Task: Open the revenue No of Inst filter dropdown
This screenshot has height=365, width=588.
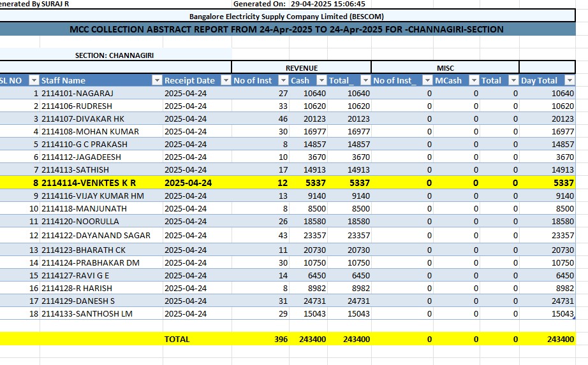Action: click(x=284, y=80)
